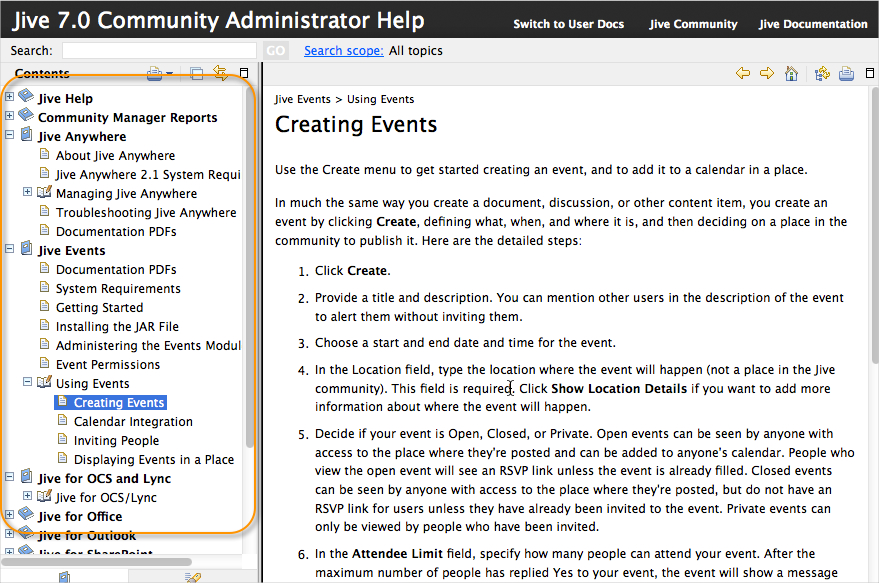Open print dropdown arrow in Contents toolbar
The width and height of the screenshot is (879, 583).
tap(169, 74)
